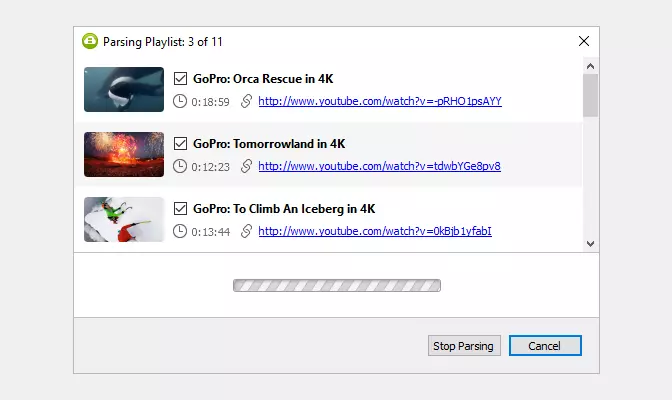672x400 pixels.
Task: Open the Orca Rescue YouTube link
Action: (380, 101)
